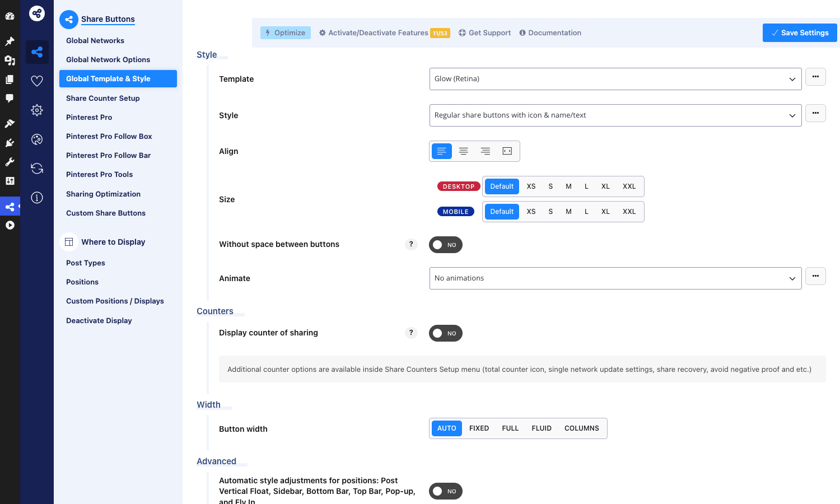The height and width of the screenshot is (504, 840).
Task: Open Documentation link
Action: click(550, 32)
